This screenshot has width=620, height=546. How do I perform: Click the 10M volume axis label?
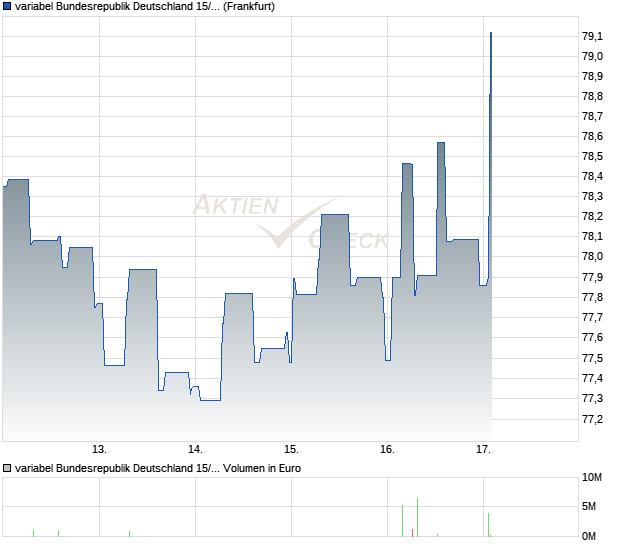(592, 477)
